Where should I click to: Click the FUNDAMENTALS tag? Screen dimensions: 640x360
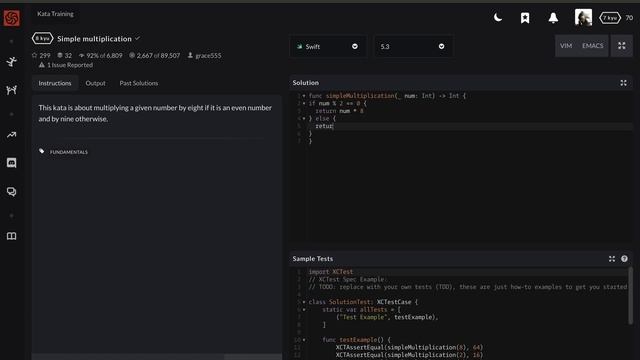(69, 152)
